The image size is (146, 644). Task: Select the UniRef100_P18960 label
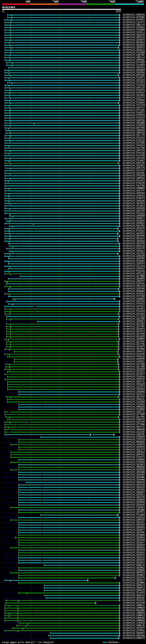click(133, 261)
